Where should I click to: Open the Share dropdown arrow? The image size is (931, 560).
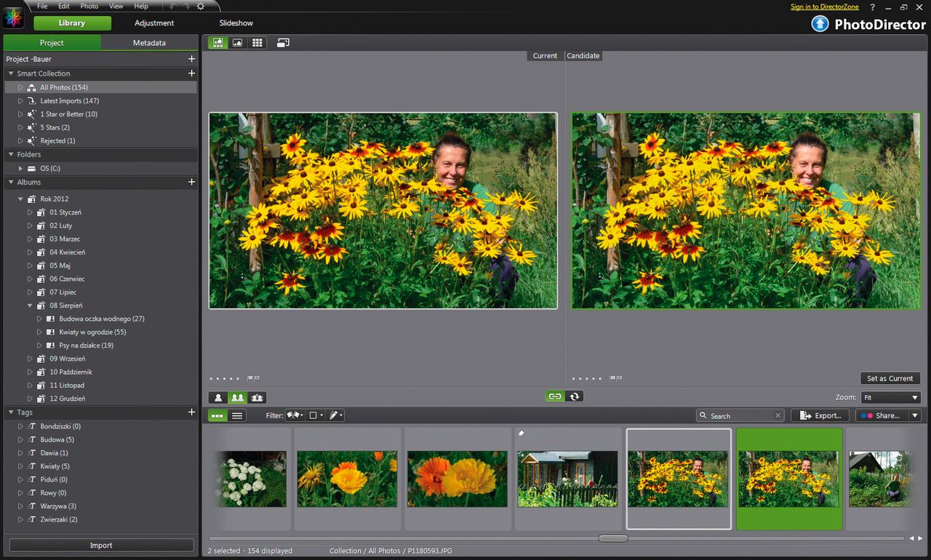tap(915, 415)
